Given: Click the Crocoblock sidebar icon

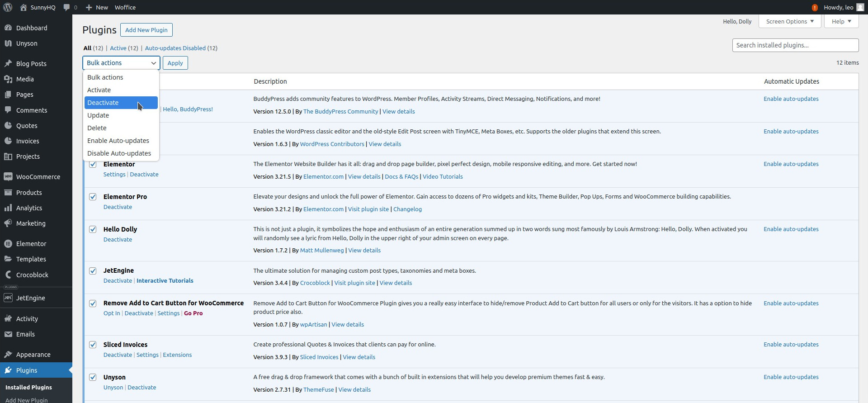Looking at the screenshot, I should [x=8, y=275].
